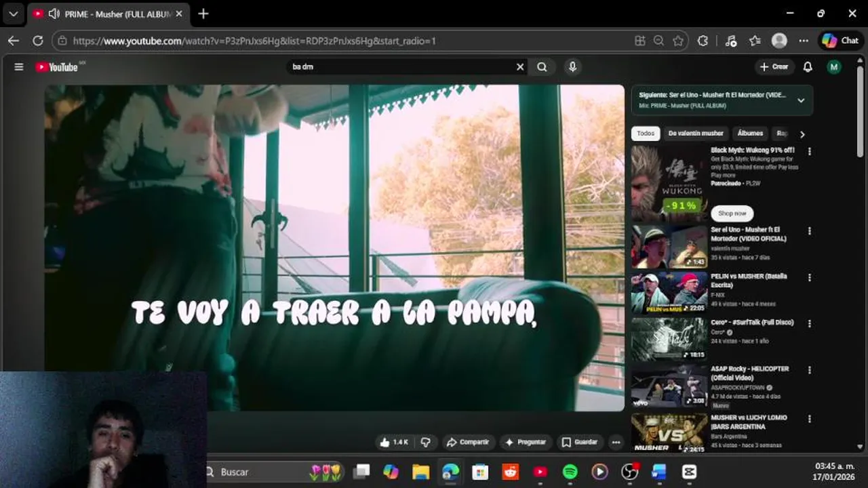868x488 pixels.
Task: Open Task View from the taskbar
Action: coord(361,472)
